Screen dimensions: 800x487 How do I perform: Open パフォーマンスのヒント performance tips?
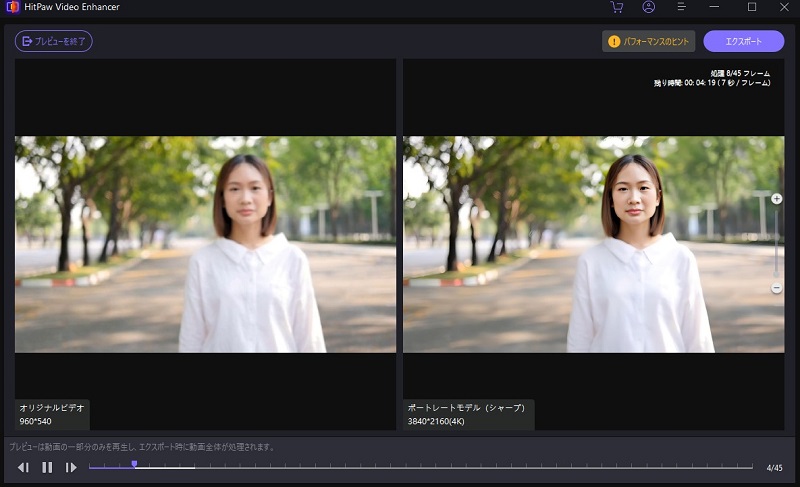[x=648, y=41]
